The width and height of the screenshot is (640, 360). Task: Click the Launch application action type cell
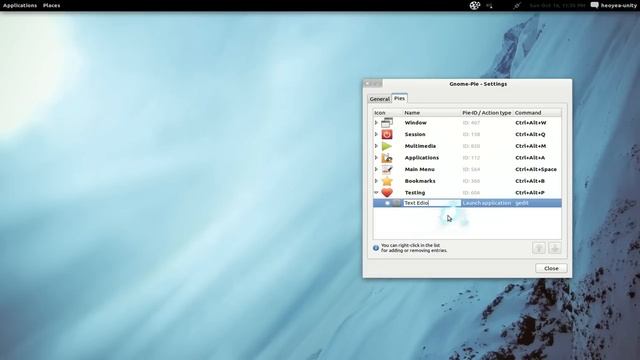coord(487,203)
